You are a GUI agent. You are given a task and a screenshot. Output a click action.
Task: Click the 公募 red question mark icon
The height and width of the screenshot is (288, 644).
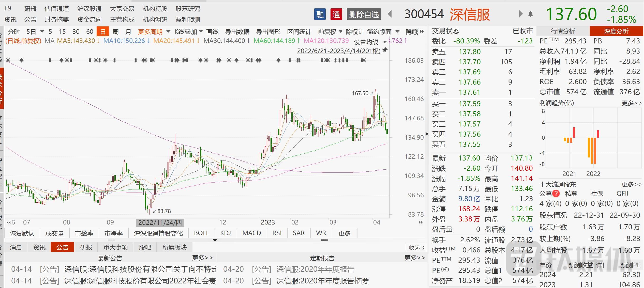pyautogui.click(x=556, y=194)
